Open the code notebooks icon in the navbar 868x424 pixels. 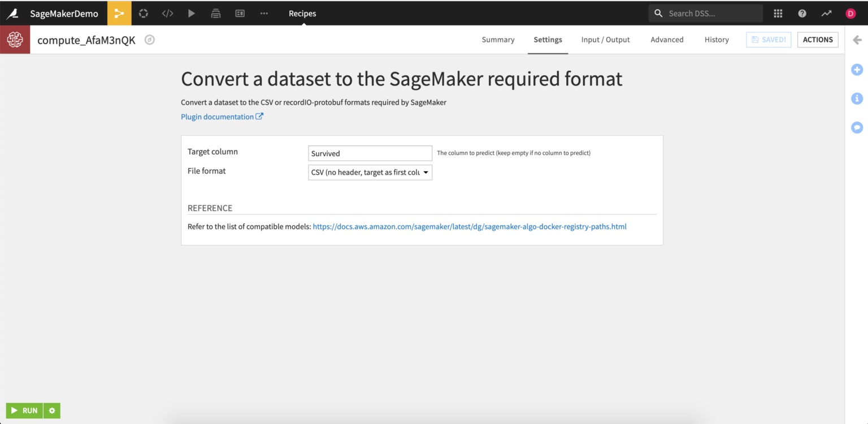pos(167,13)
